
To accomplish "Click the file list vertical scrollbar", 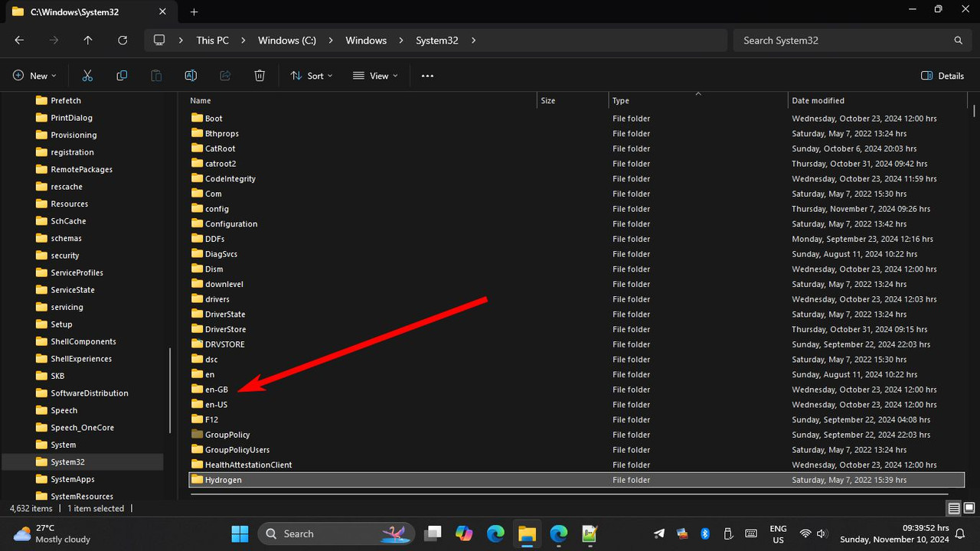I will pos(974,112).
